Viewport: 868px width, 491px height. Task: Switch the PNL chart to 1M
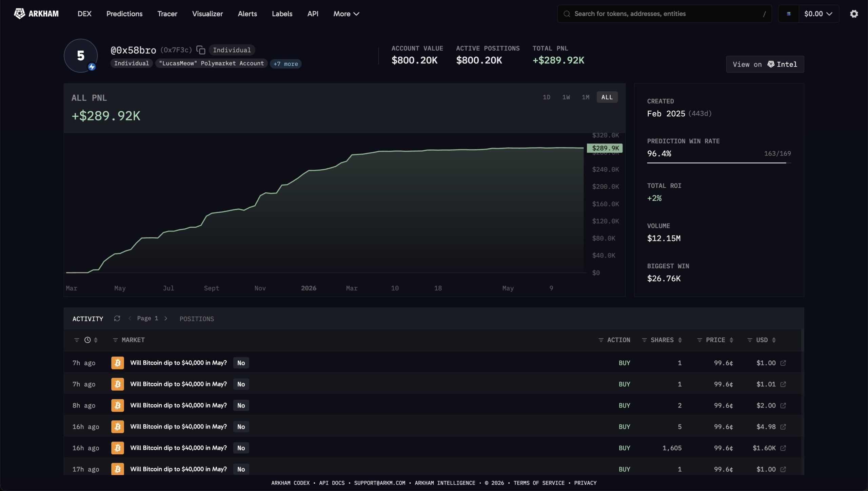coord(586,97)
